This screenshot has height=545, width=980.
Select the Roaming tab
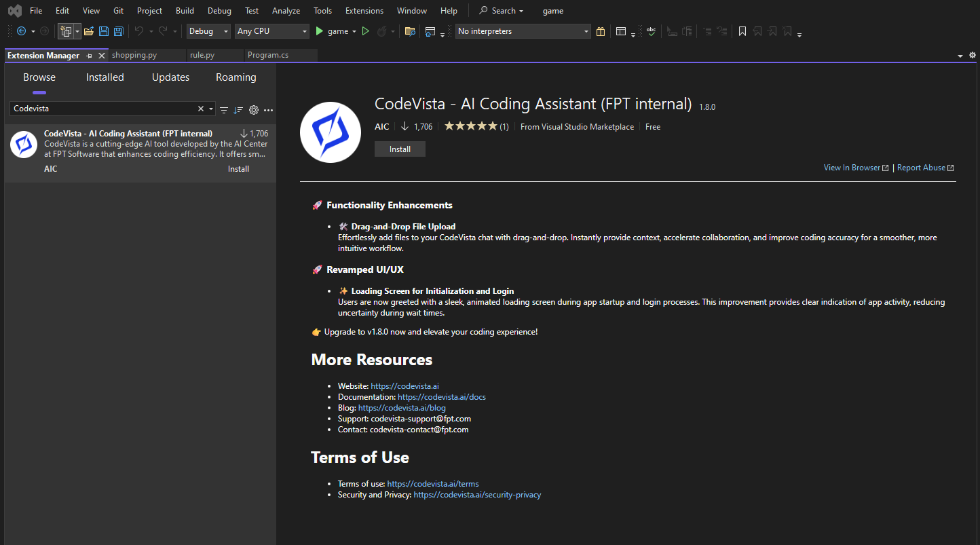(x=236, y=77)
